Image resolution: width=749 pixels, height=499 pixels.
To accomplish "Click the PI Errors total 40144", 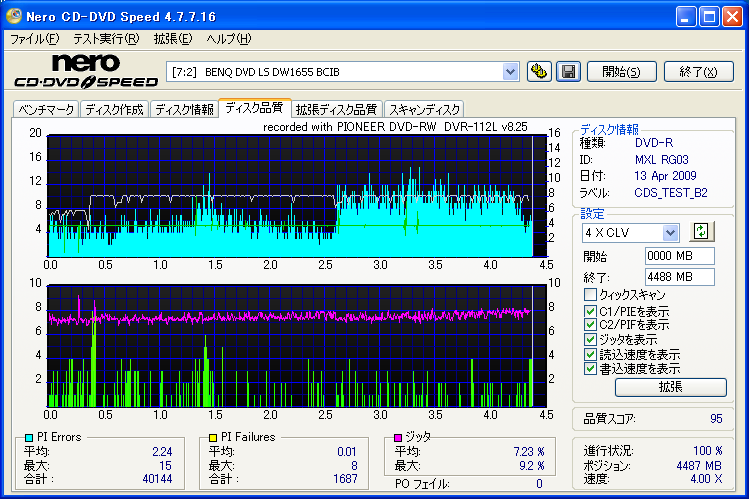I will (x=157, y=478).
